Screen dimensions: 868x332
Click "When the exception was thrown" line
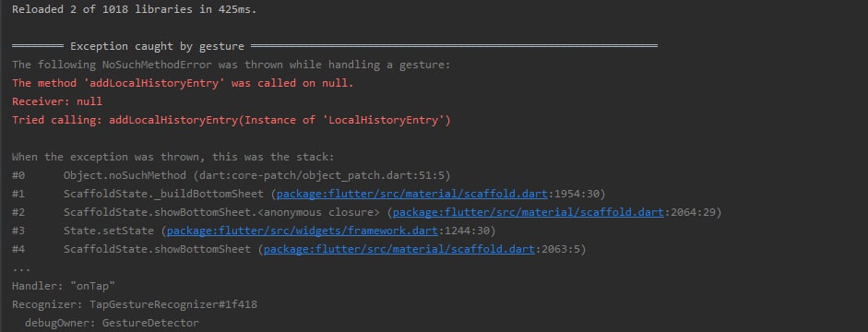173,157
